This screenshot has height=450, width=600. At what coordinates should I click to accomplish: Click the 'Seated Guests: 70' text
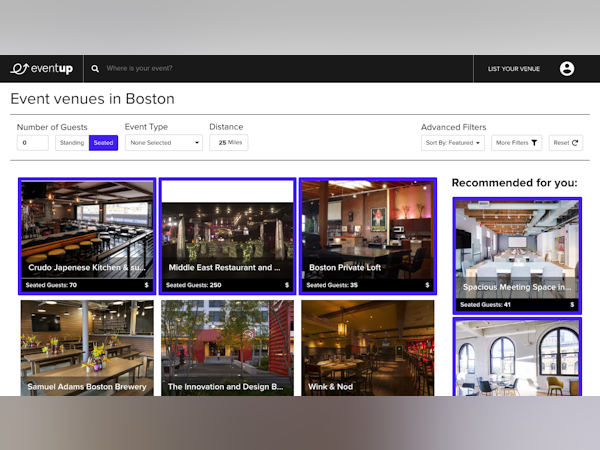point(51,285)
